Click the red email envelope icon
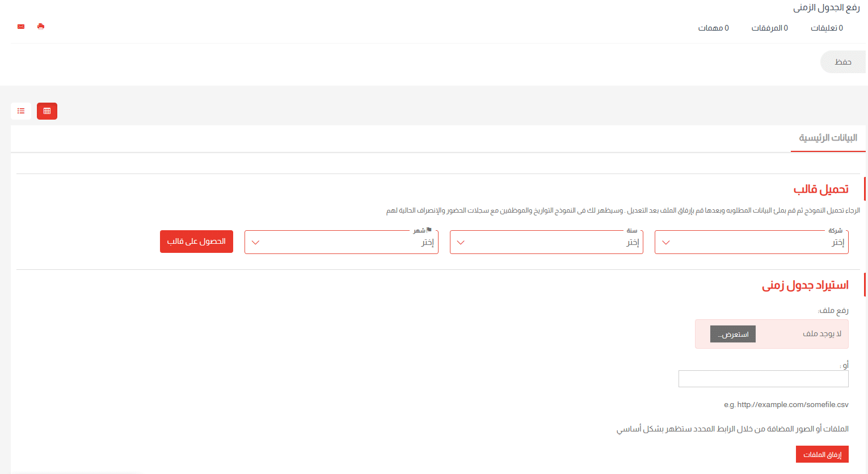The height and width of the screenshot is (474, 868). tap(21, 27)
